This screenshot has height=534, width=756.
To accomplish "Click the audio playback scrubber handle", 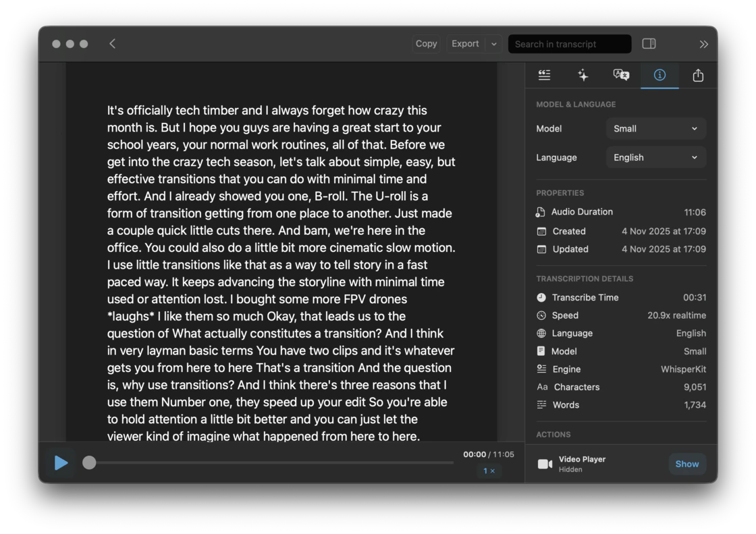I will click(x=89, y=462).
